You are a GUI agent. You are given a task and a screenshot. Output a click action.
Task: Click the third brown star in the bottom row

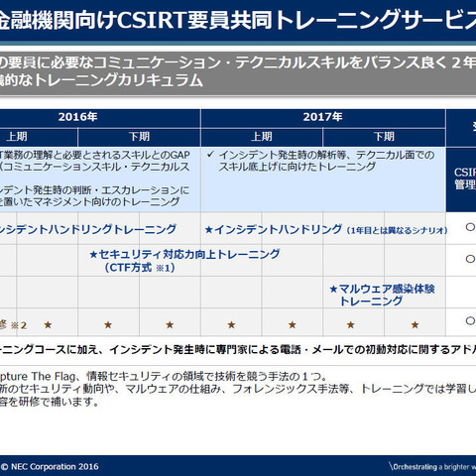[x=170, y=325]
